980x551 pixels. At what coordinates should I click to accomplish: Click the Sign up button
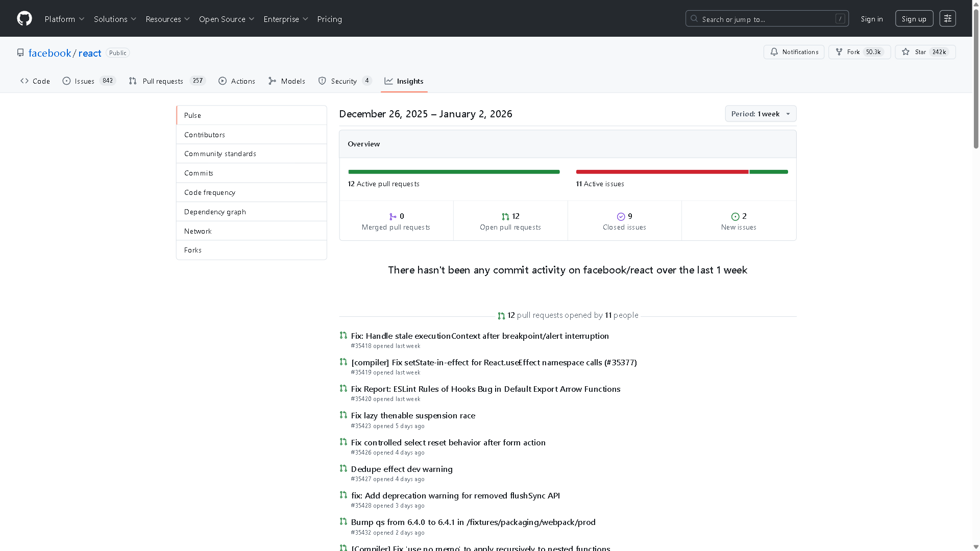[914, 18]
